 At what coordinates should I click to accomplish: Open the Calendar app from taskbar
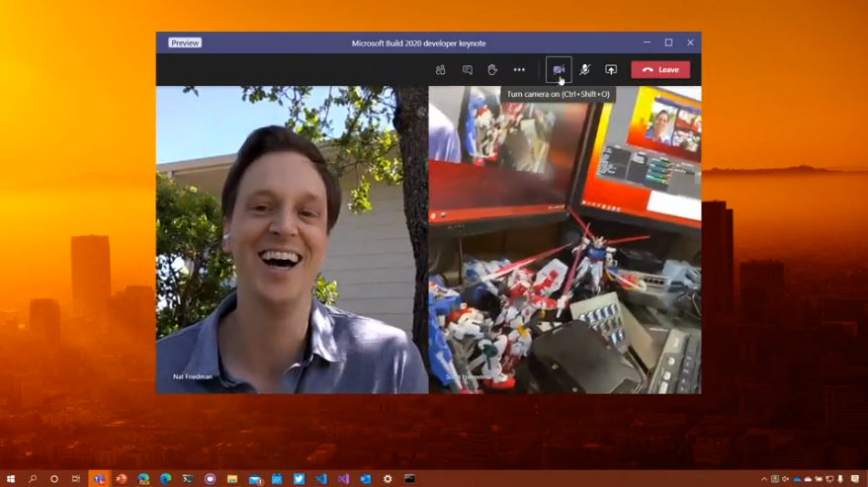pyautogui.click(x=277, y=479)
